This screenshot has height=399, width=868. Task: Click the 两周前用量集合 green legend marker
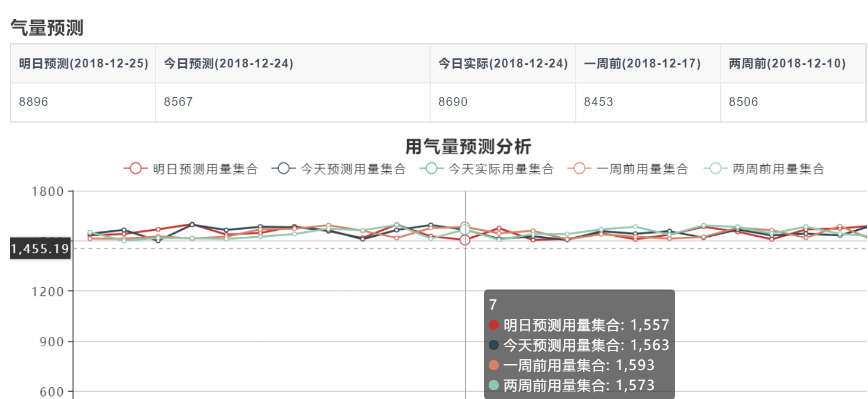point(715,169)
